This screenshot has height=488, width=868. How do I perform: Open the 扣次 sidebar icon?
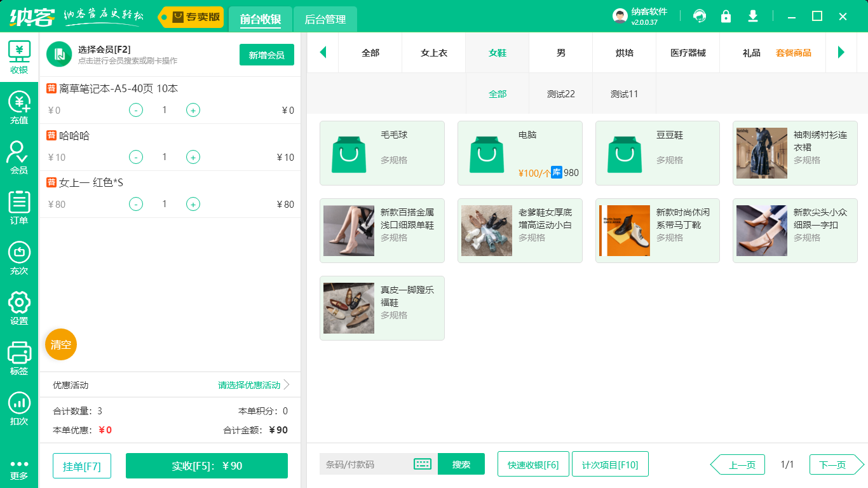tap(19, 409)
